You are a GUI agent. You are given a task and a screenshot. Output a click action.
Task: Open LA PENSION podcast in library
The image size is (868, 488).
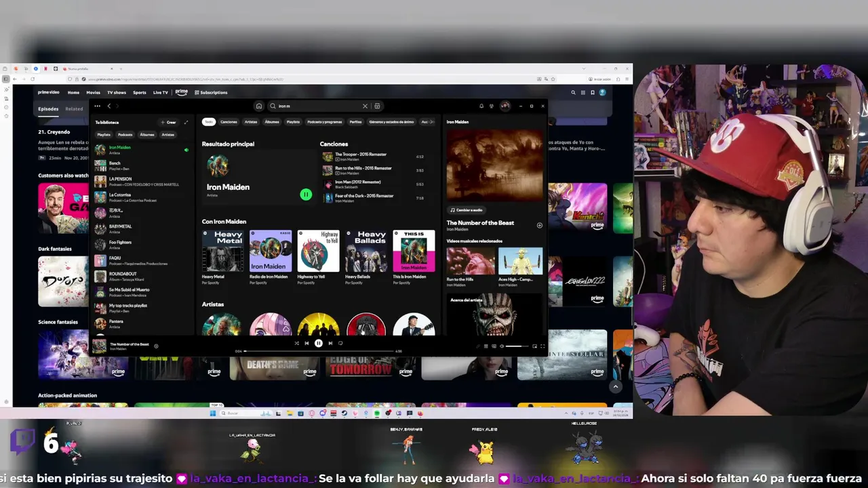pos(141,181)
